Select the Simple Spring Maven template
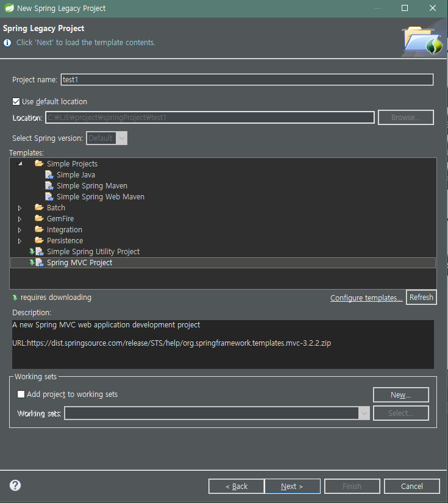Viewport: 448px width, 503px height. [x=91, y=186]
